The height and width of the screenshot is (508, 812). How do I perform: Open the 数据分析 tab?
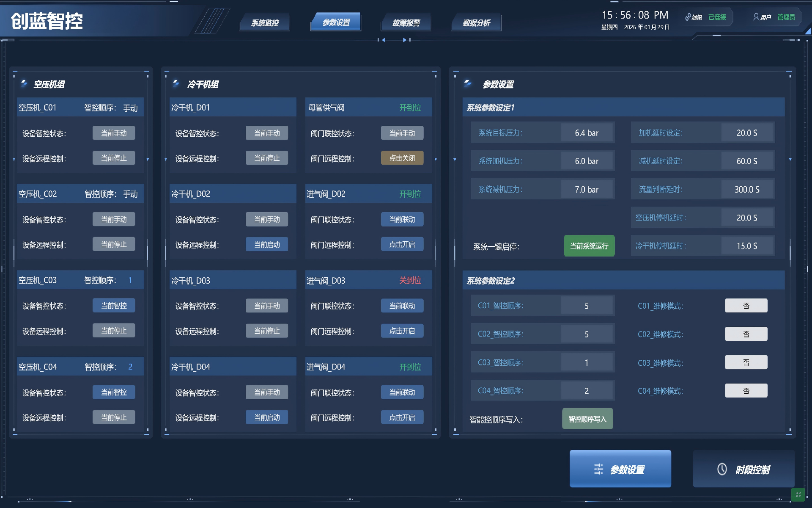tap(476, 23)
